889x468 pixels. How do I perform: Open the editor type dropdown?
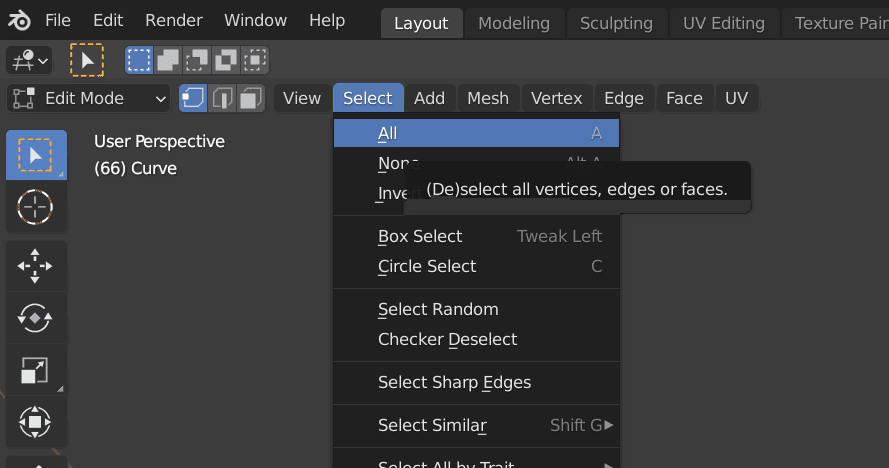(29, 60)
